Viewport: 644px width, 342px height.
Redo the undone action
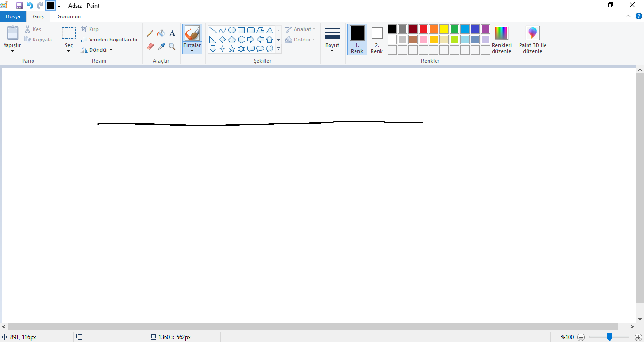(x=40, y=6)
